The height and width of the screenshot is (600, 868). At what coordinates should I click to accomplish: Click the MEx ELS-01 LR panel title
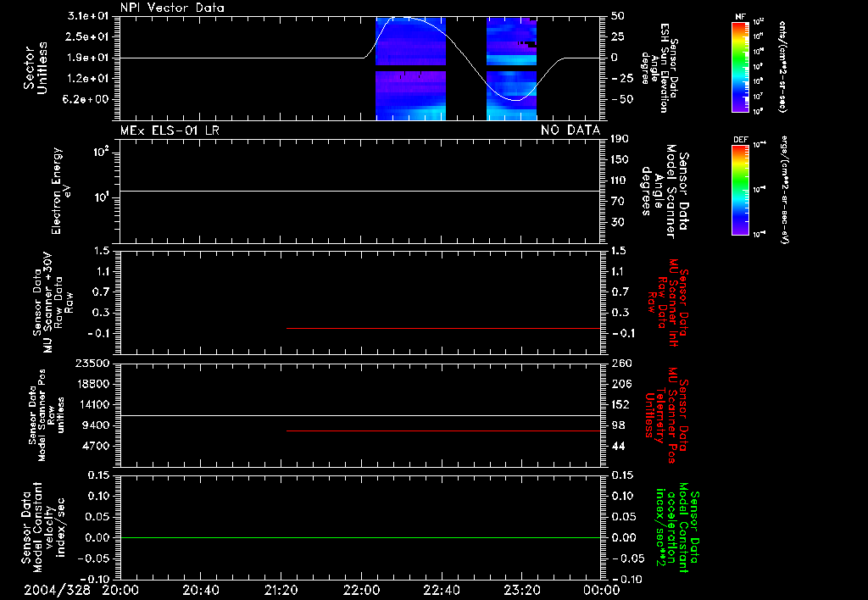170,130
